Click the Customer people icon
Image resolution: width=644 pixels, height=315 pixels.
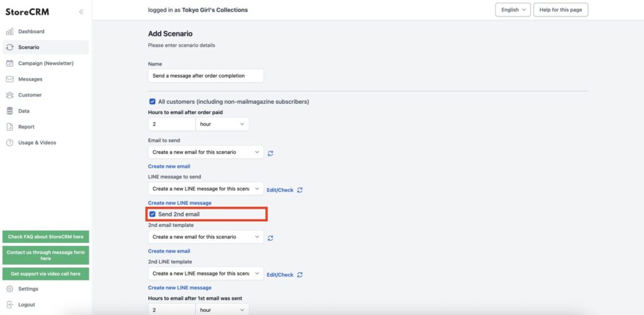point(10,96)
